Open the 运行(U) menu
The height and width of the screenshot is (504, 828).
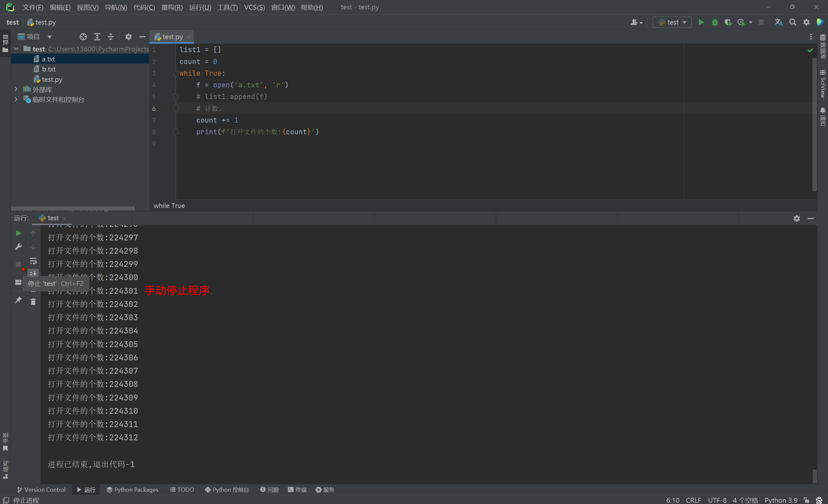(x=200, y=7)
